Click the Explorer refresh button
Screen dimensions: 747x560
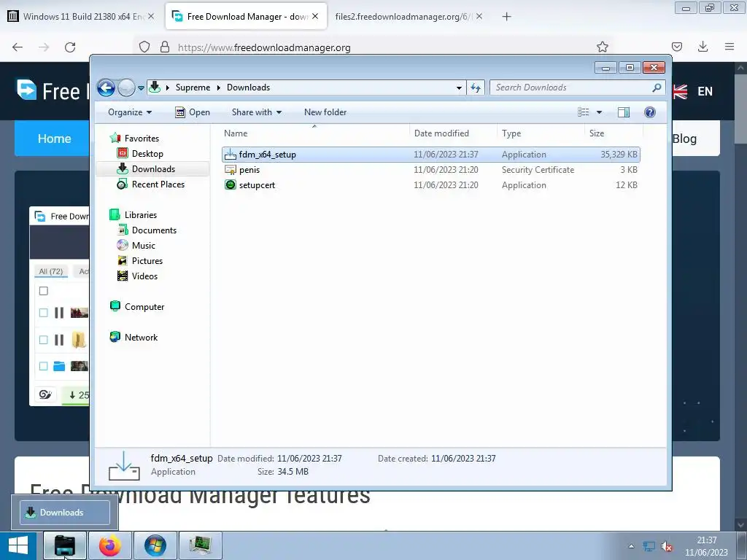[x=476, y=87]
